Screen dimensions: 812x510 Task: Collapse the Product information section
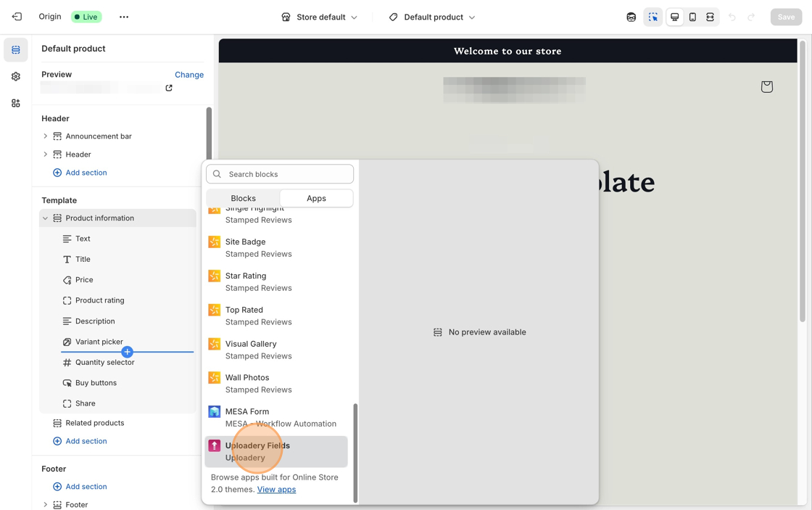tap(45, 218)
